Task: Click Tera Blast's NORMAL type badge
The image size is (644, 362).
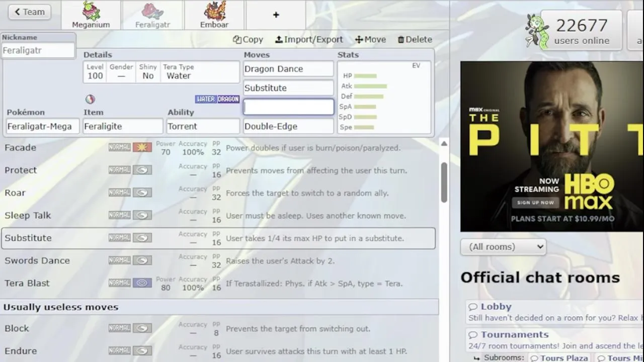Action: coord(120,283)
